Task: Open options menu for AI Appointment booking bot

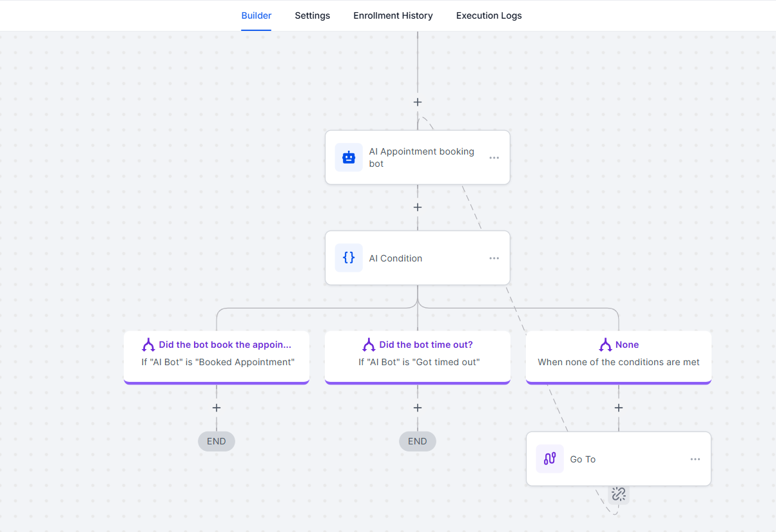Action: (x=494, y=158)
